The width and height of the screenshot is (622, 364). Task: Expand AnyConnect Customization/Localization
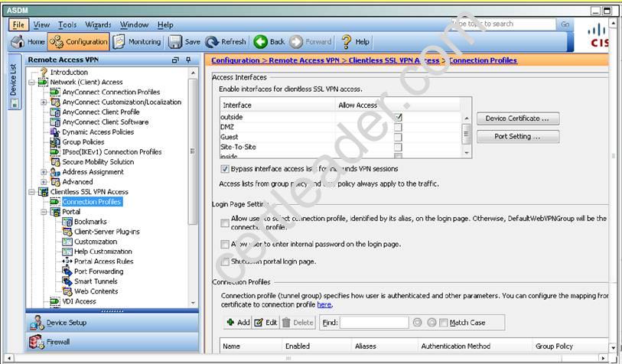[44, 102]
